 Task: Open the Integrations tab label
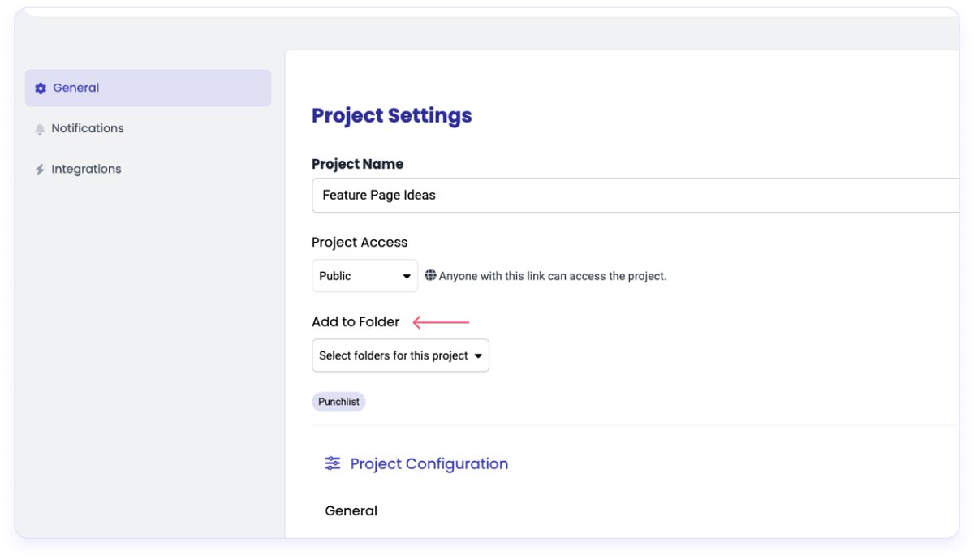pos(86,169)
